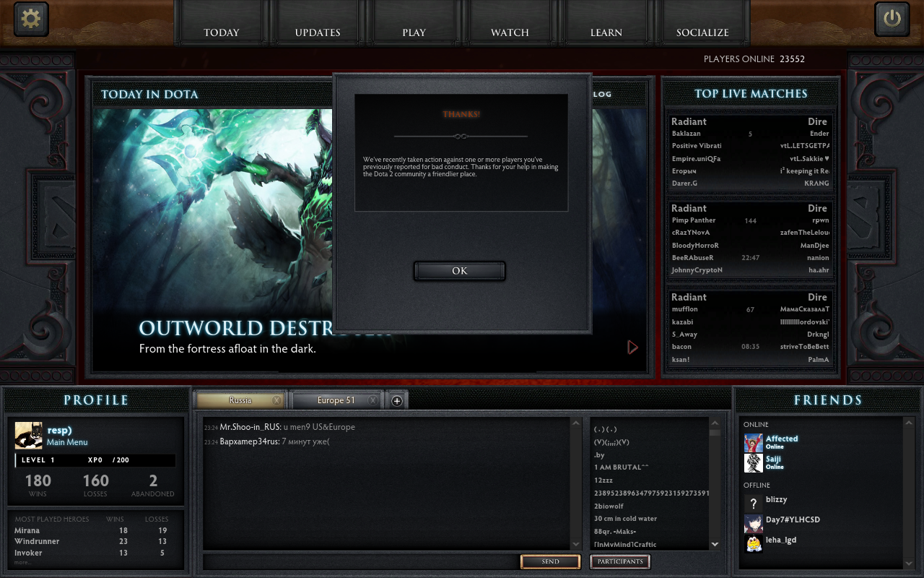
Task: Select participant 30 cm in cold water
Action: pyautogui.click(x=625, y=519)
